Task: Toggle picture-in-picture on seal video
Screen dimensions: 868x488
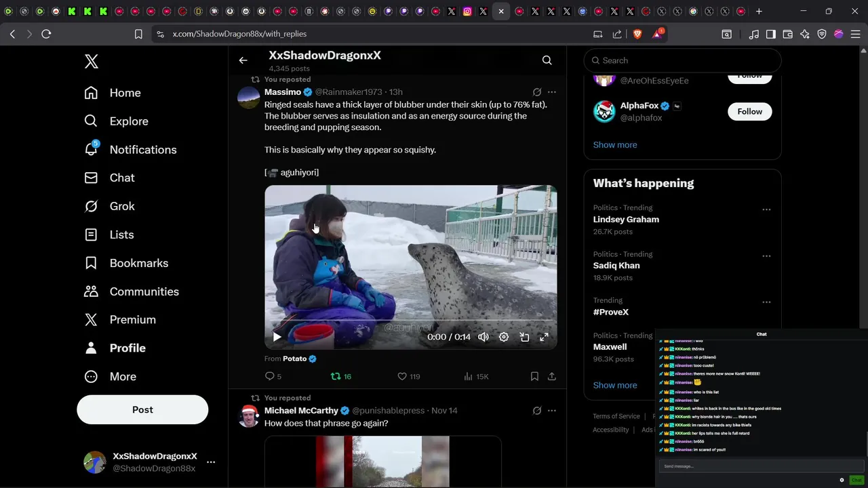Action: [x=524, y=337]
